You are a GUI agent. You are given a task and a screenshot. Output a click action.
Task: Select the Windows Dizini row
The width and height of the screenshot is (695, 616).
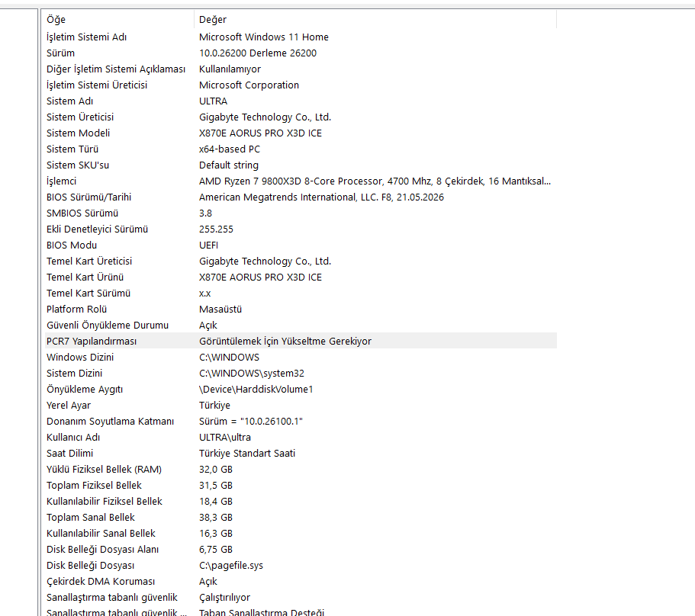coord(301,358)
